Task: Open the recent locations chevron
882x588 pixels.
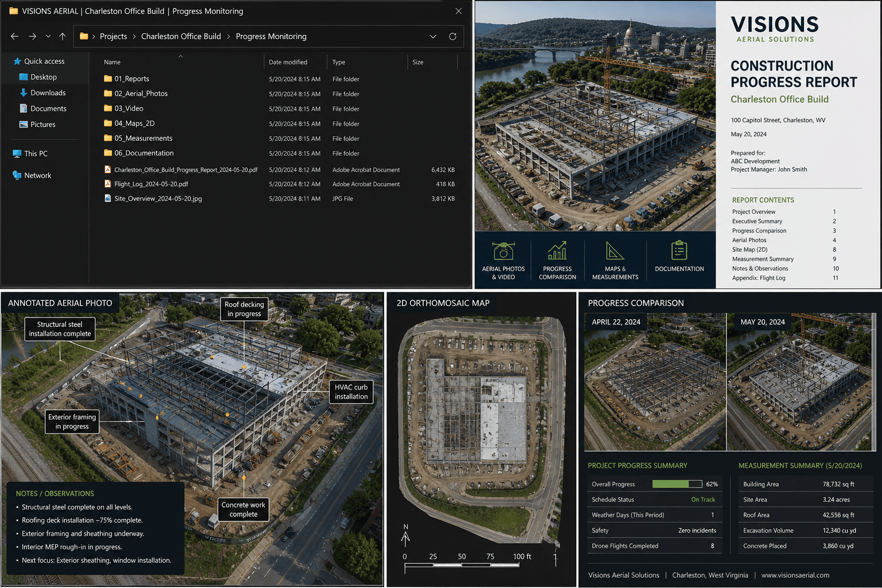Action: point(48,36)
